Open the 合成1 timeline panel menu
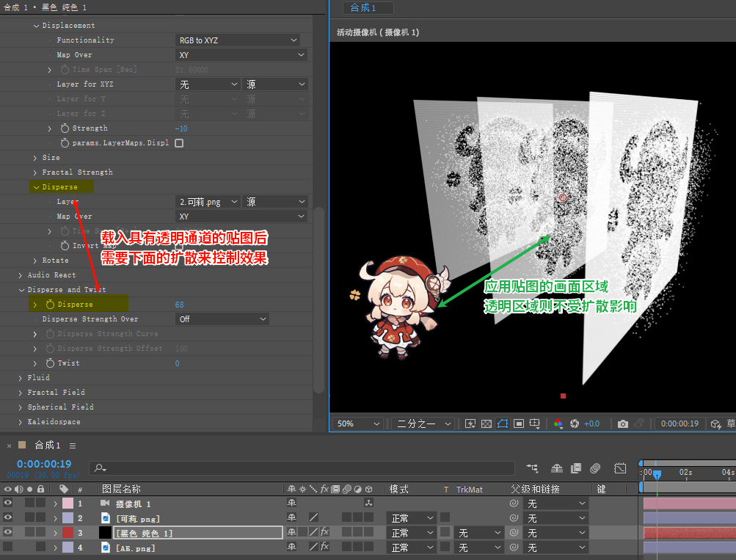The height and width of the screenshot is (560, 736). pyautogui.click(x=73, y=446)
